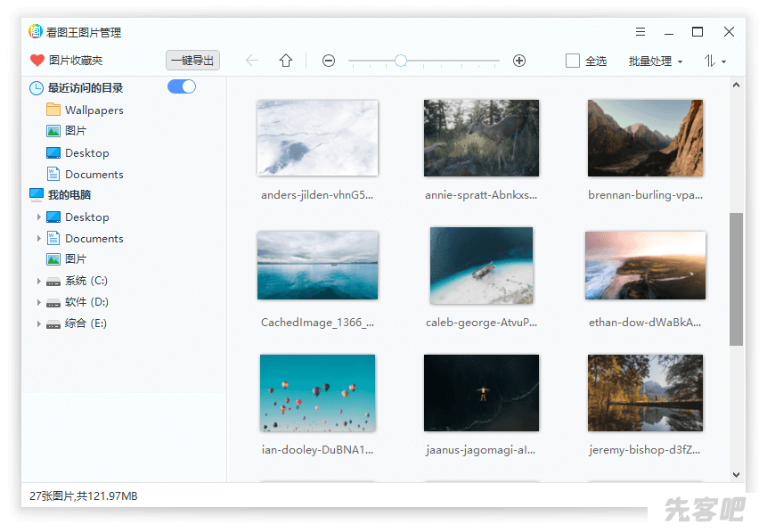Viewport: 767px width, 532px height.
Task: Select 综合 (E:) drive in tree
Action: click(x=86, y=323)
